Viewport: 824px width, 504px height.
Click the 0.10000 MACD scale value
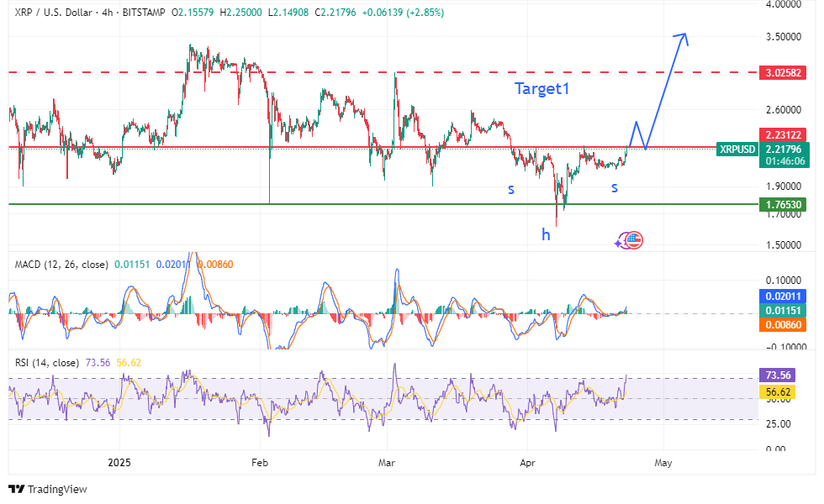(784, 281)
